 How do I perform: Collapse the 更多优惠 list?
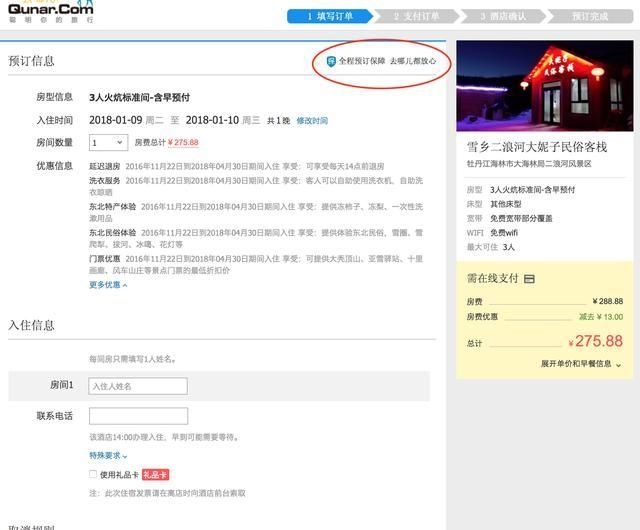coord(108,285)
